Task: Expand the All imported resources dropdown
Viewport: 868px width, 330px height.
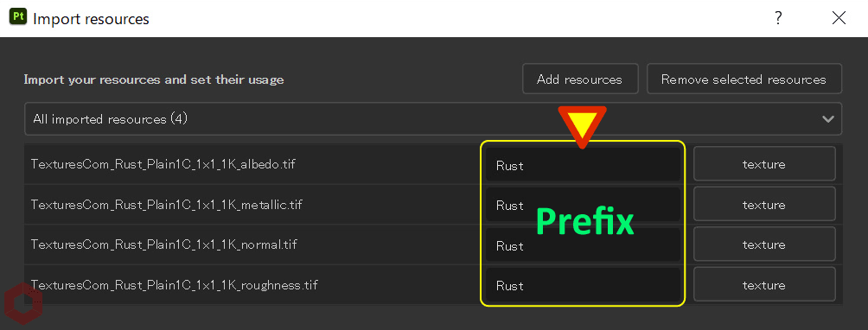Action: click(433, 119)
